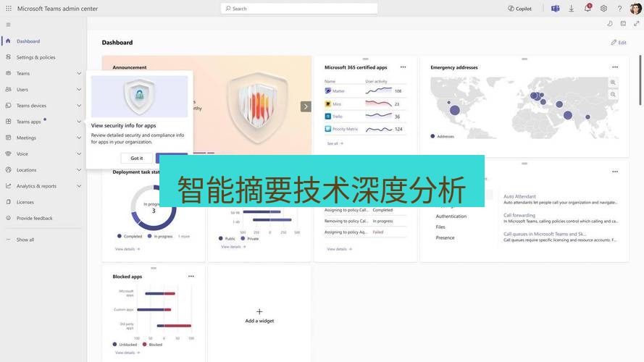Select the Presence topic
Viewport: 644px width, 362px height.
(445, 237)
